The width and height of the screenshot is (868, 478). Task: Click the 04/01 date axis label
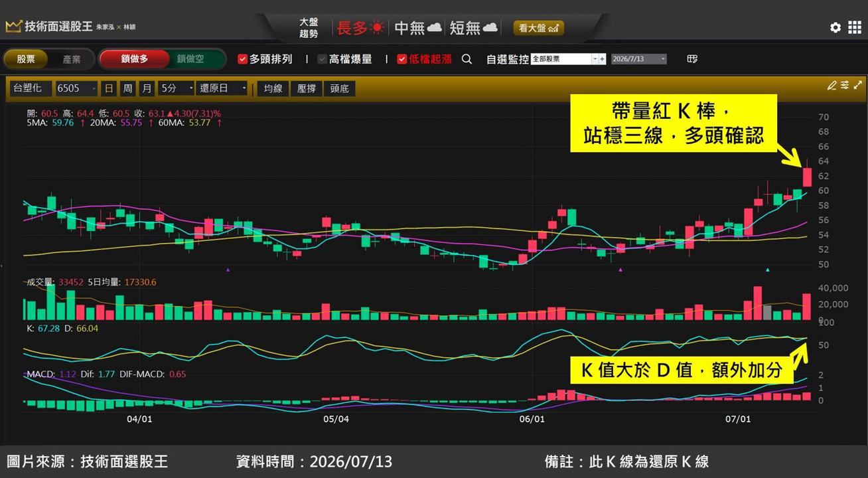[139, 419]
